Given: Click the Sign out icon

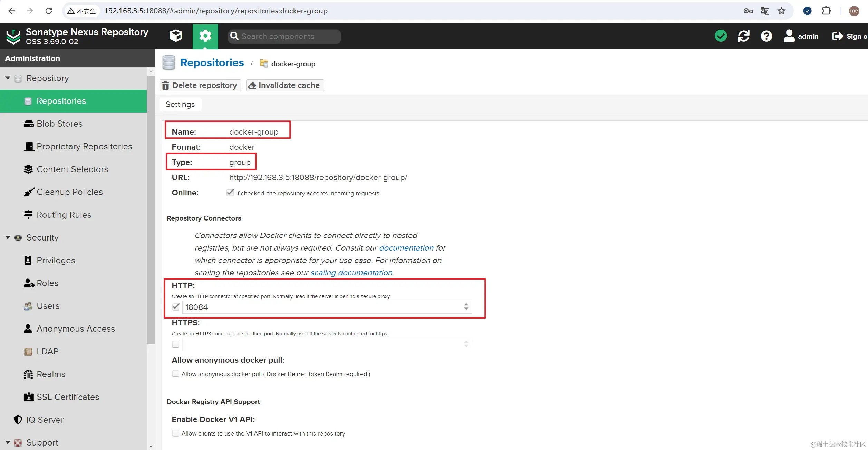Looking at the screenshot, I should coord(837,36).
